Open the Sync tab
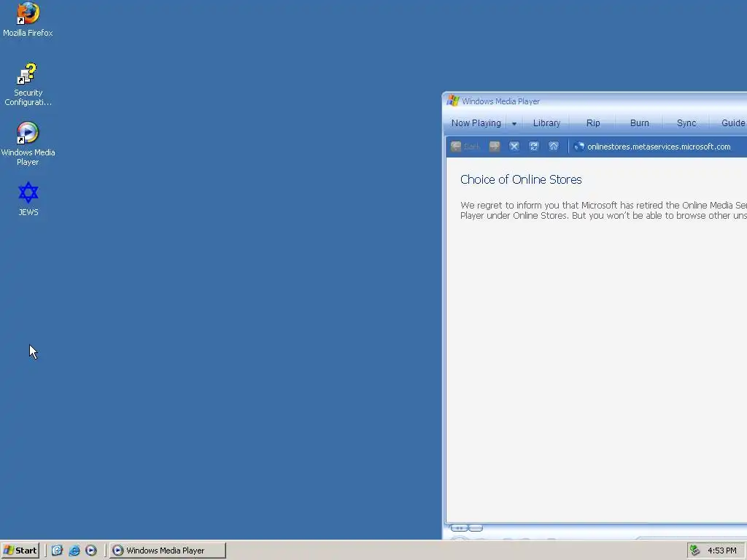This screenshot has width=747, height=560. (x=686, y=123)
